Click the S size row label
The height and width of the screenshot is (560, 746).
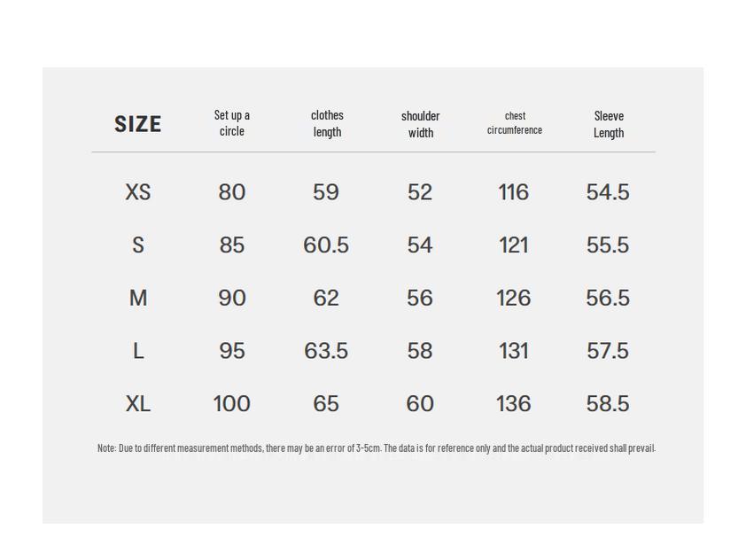click(138, 245)
